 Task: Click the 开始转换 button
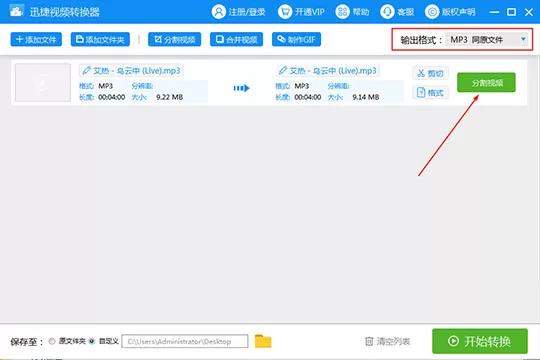[480, 341]
